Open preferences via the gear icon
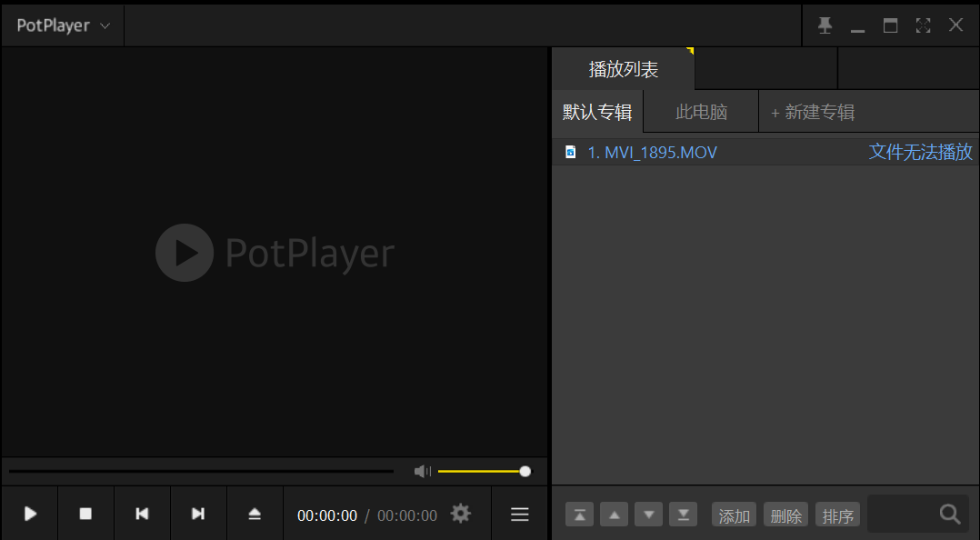This screenshot has width=980, height=540. [x=461, y=514]
